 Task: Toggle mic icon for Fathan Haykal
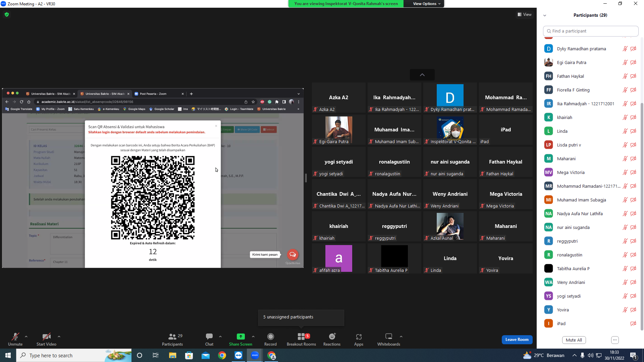click(625, 76)
